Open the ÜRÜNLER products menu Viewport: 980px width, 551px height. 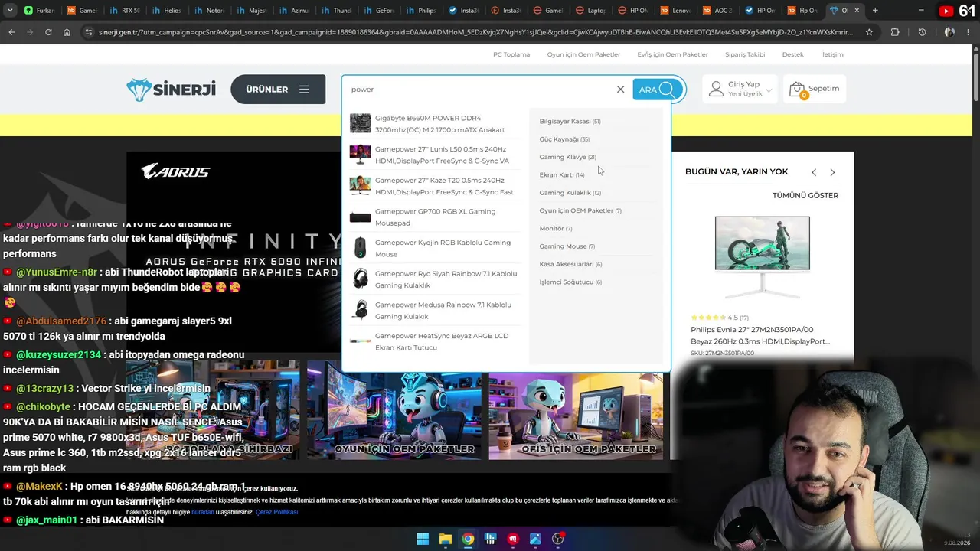point(278,90)
